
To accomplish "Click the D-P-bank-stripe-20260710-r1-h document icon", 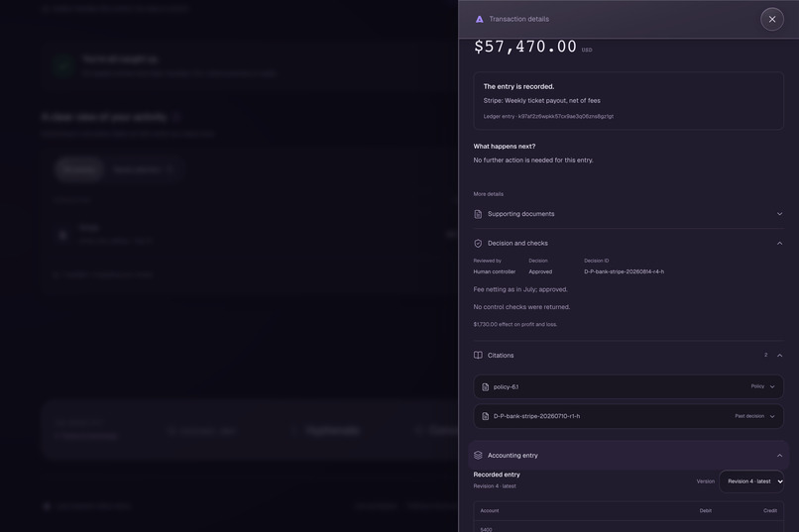I will [x=485, y=416].
